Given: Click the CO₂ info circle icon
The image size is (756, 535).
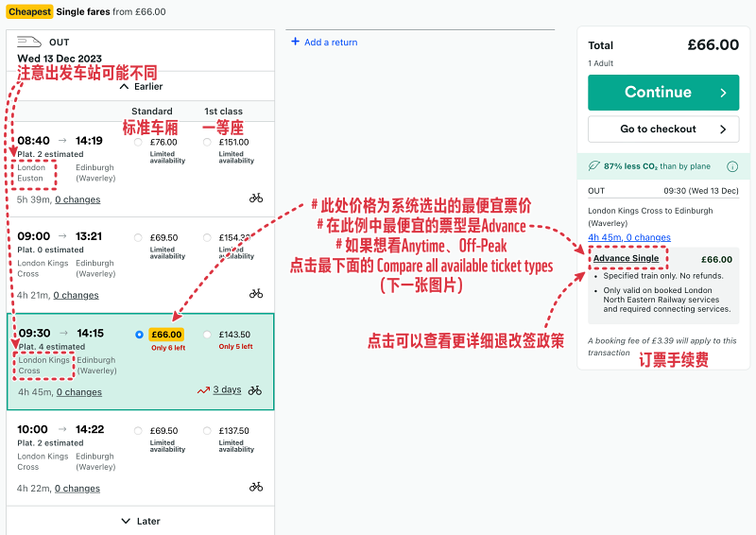Looking at the screenshot, I should [x=731, y=166].
